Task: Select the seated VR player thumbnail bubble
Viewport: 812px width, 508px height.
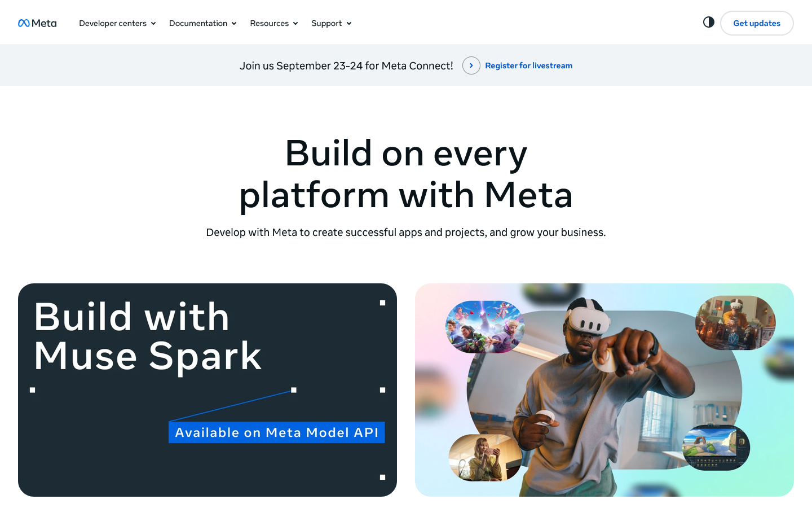Action: click(x=735, y=322)
